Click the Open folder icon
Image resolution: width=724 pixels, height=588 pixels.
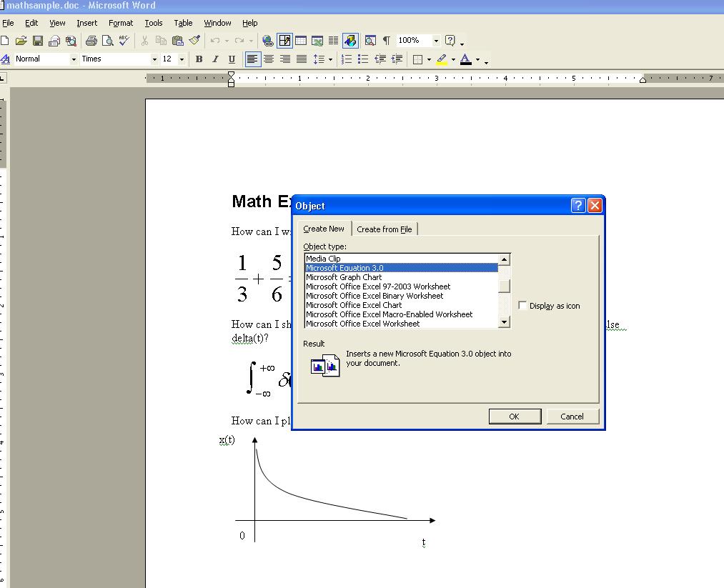pos(21,41)
